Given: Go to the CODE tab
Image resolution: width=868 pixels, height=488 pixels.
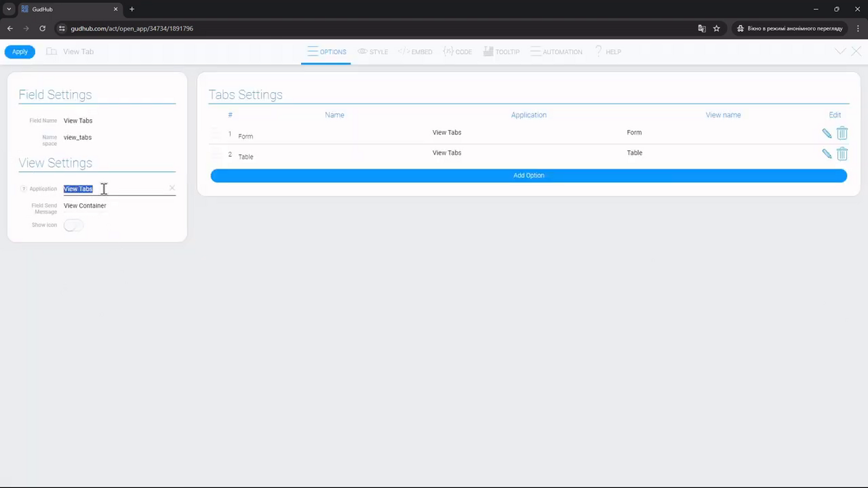Looking at the screenshot, I should (x=457, y=52).
